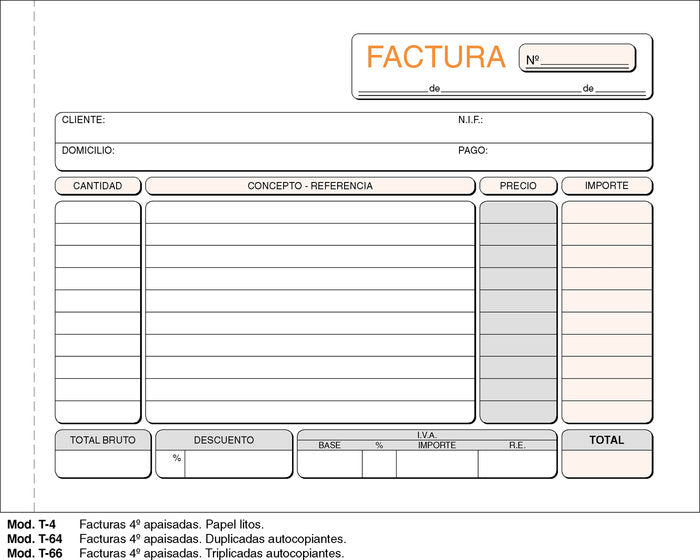Click the DESCUENTO box label
This screenshot has width=700, height=560.
coord(224,440)
